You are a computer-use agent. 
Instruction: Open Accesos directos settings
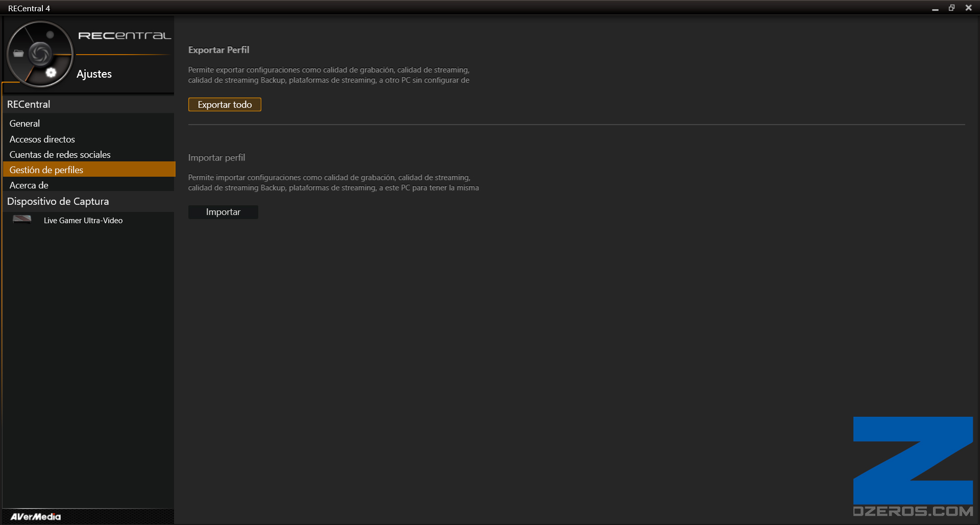(x=89, y=139)
